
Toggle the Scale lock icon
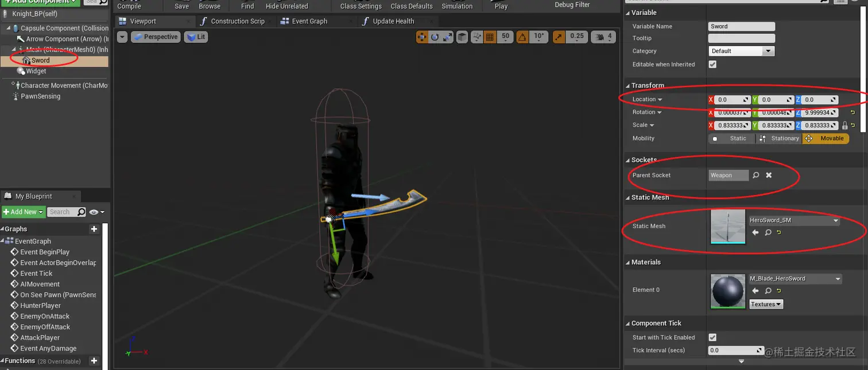click(844, 125)
